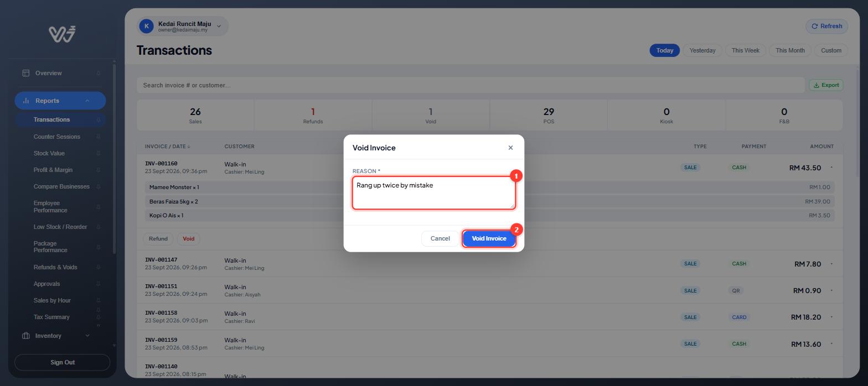Focus the invoice or customer search box

pos(471,85)
